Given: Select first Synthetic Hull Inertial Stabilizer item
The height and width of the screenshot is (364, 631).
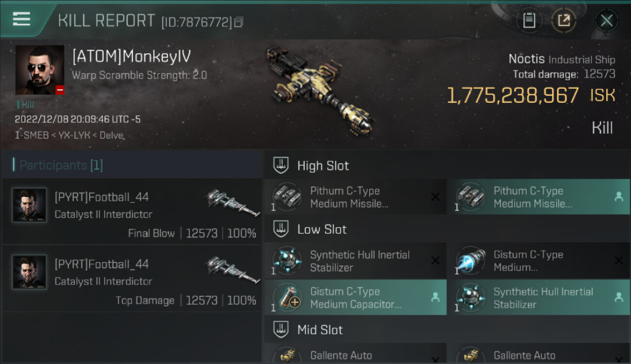Looking at the screenshot, I should [x=355, y=261].
